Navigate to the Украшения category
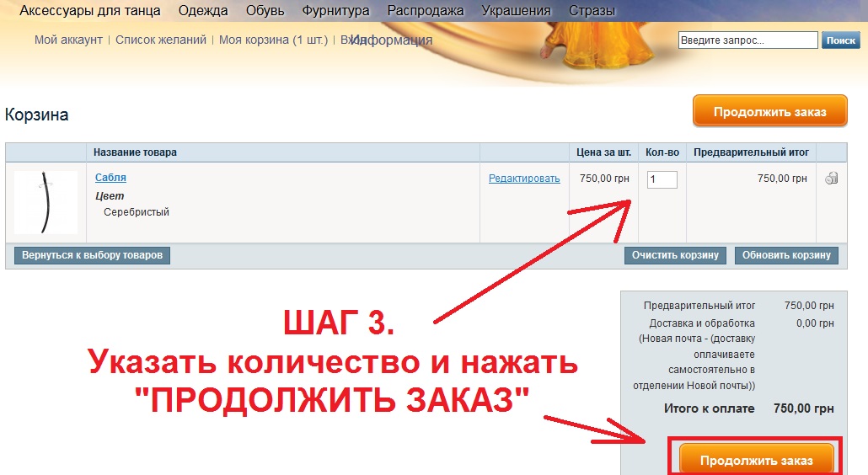The image size is (868, 475). point(516,11)
